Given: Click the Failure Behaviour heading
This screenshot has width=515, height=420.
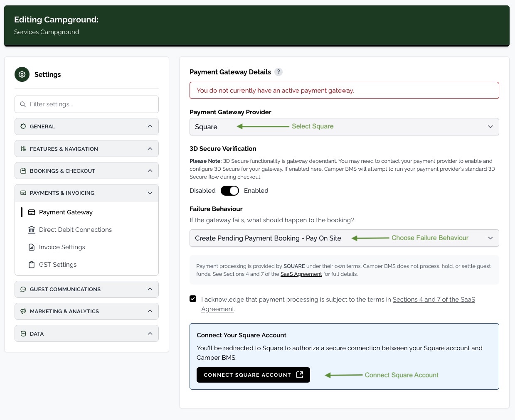Looking at the screenshot, I should pos(216,209).
